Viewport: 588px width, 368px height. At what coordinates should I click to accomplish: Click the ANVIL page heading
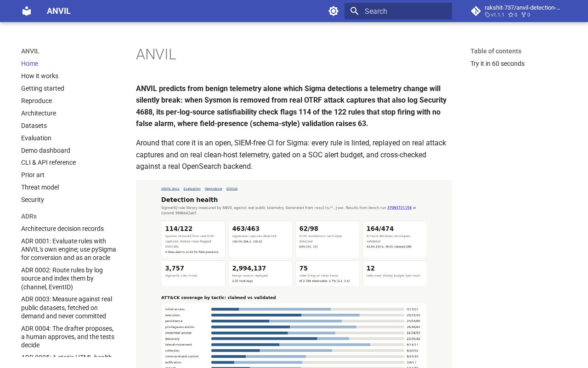[x=156, y=54]
